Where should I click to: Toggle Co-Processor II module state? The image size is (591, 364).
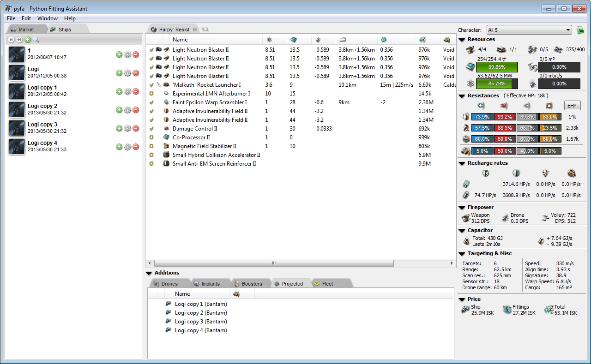point(151,137)
